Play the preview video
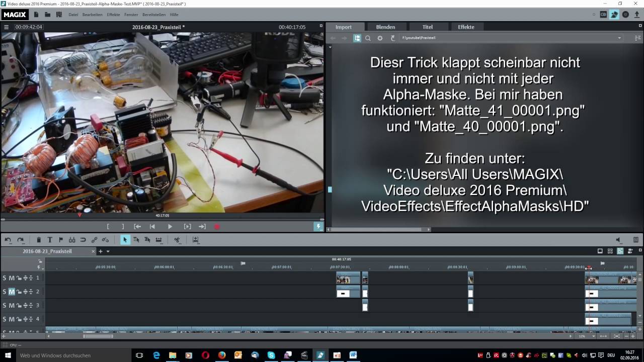Viewport: 644px width, 362px height. click(x=170, y=227)
